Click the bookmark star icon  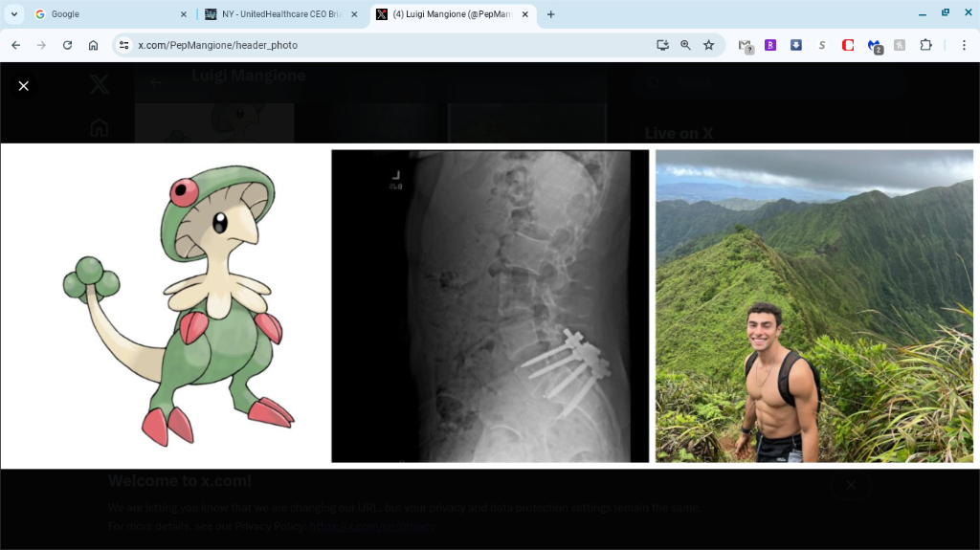coord(709,45)
